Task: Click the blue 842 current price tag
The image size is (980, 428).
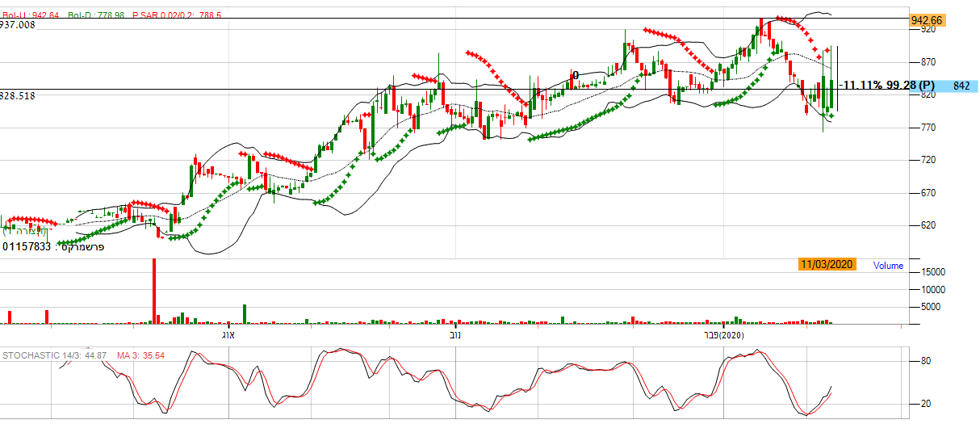Action: click(961, 86)
